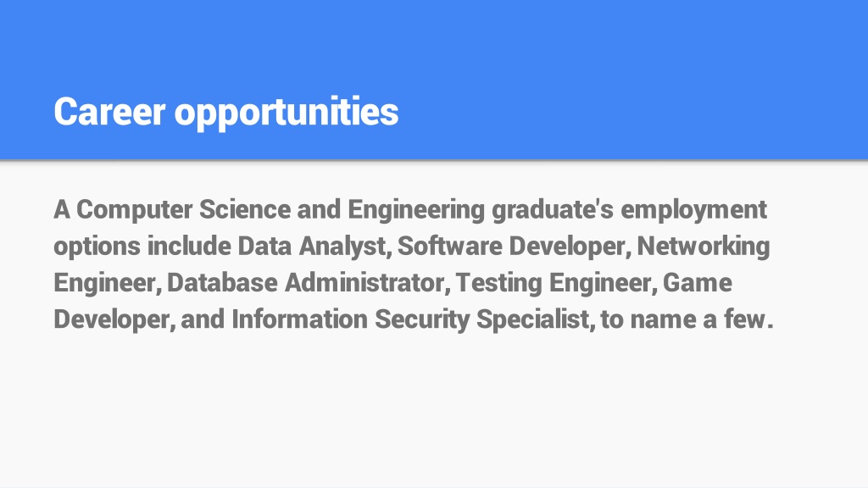Click the word "employment" in the paragraph
Screen dimensions: 868x488
point(693,210)
